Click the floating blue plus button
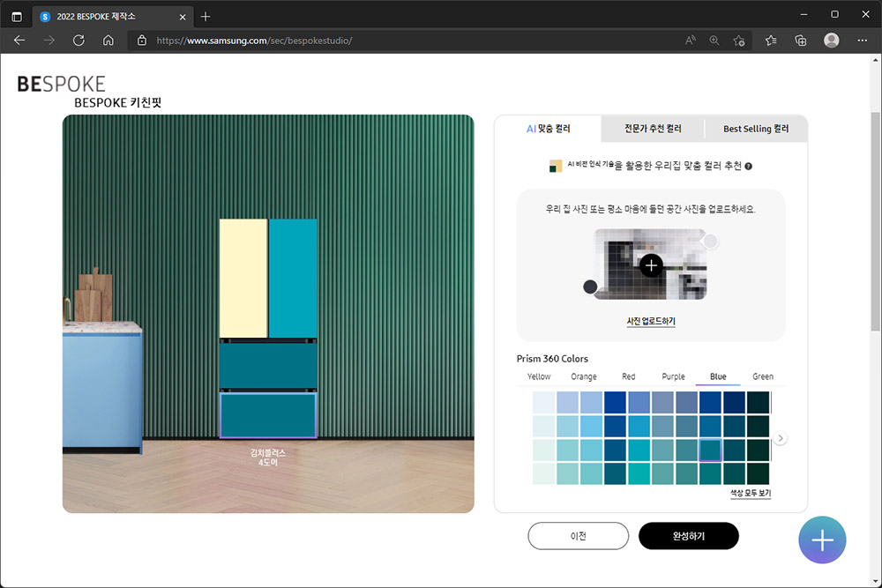 pyautogui.click(x=822, y=540)
